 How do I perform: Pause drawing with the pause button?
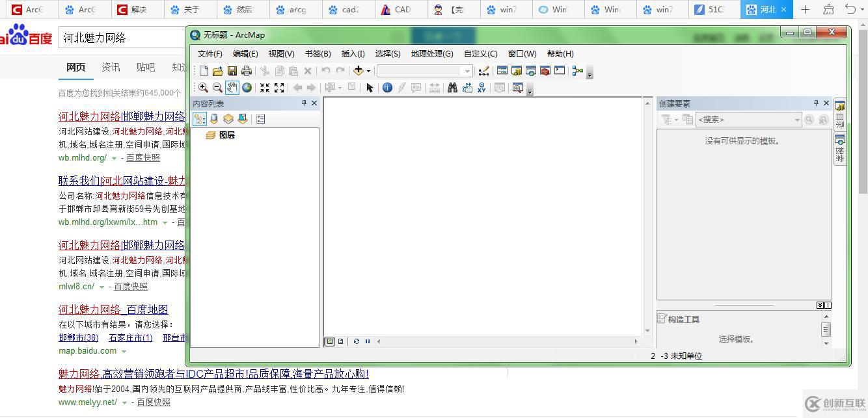click(x=367, y=341)
